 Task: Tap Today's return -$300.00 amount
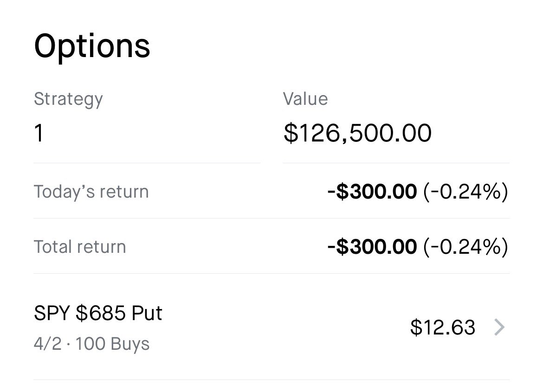[372, 192]
